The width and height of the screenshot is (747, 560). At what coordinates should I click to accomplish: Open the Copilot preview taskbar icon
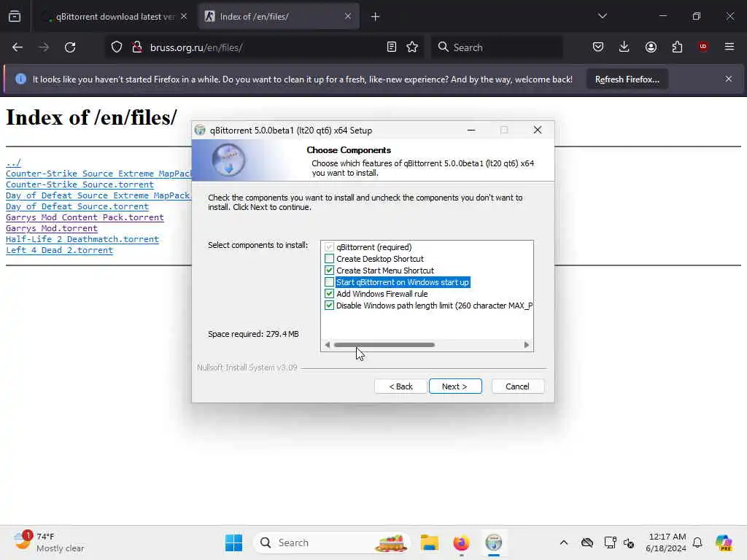pyautogui.click(x=724, y=542)
